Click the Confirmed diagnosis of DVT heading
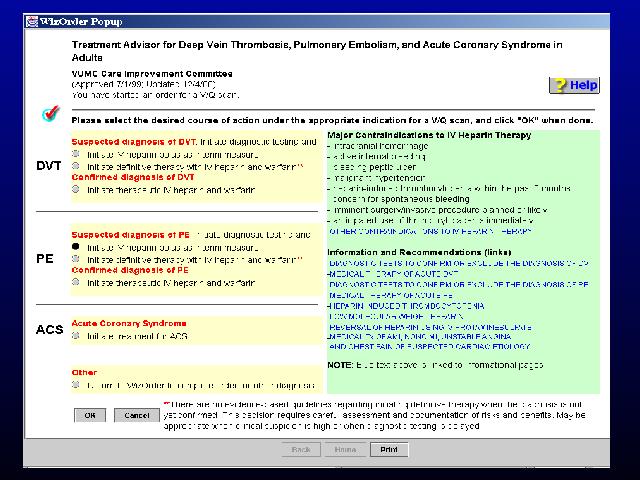Viewport: 640px width, 480px height. pos(133,177)
